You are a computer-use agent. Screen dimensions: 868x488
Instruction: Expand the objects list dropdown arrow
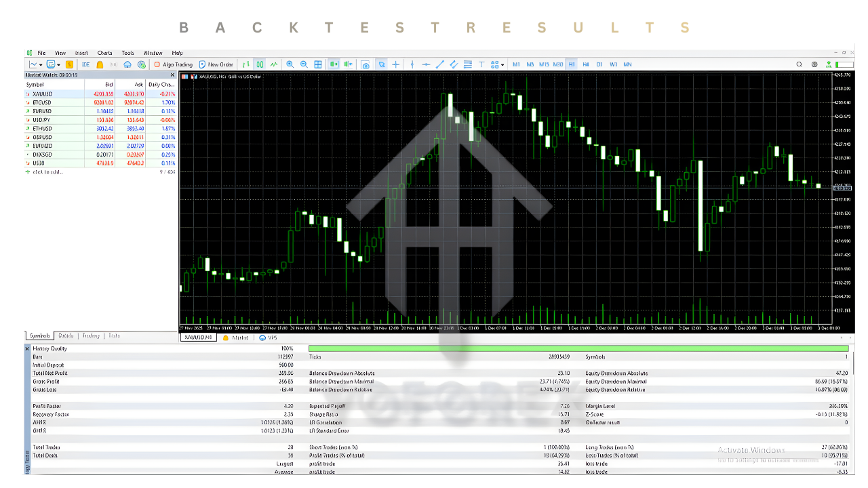[502, 65]
